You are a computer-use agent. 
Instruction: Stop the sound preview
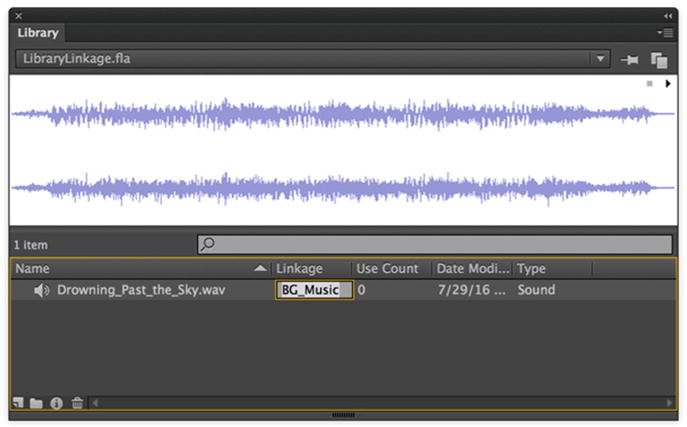pos(649,84)
